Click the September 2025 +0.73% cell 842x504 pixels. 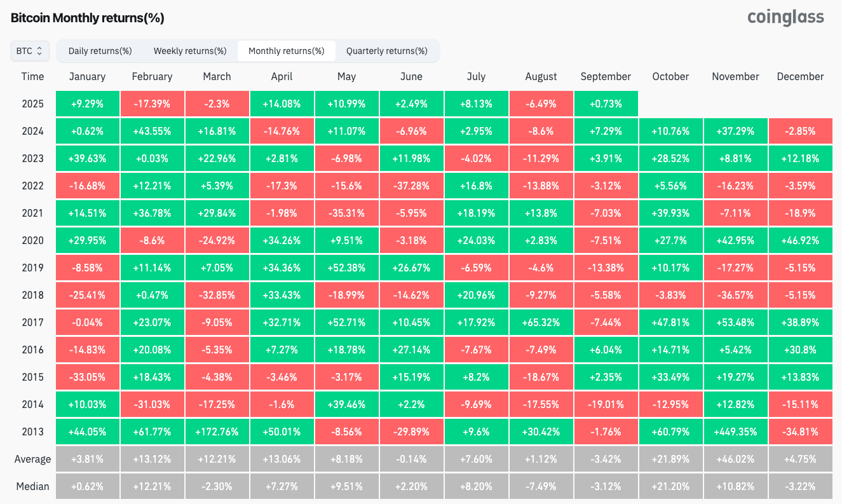[x=606, y=104]
